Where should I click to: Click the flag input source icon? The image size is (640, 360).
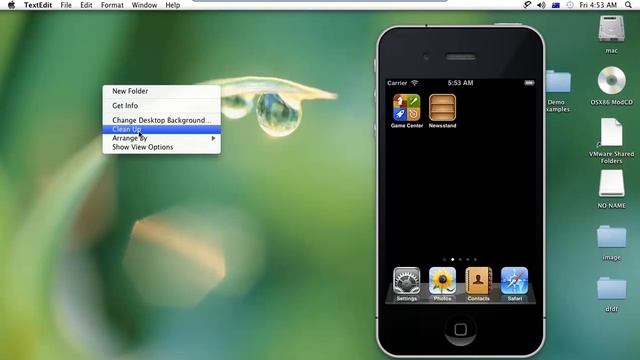click(556, 5)
